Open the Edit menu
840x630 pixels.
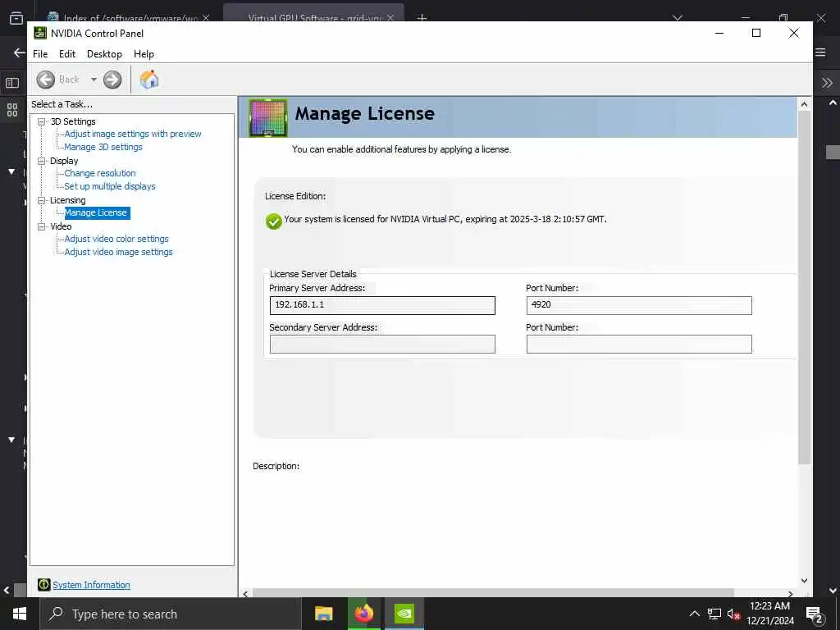click(x=67, y=54)
